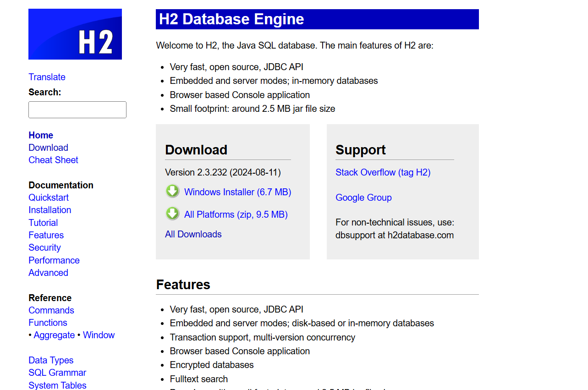The width and height of the screenshot is (588, 390).
Task: Download All Platforms zip (9.5 MB)
Action: 236,214
